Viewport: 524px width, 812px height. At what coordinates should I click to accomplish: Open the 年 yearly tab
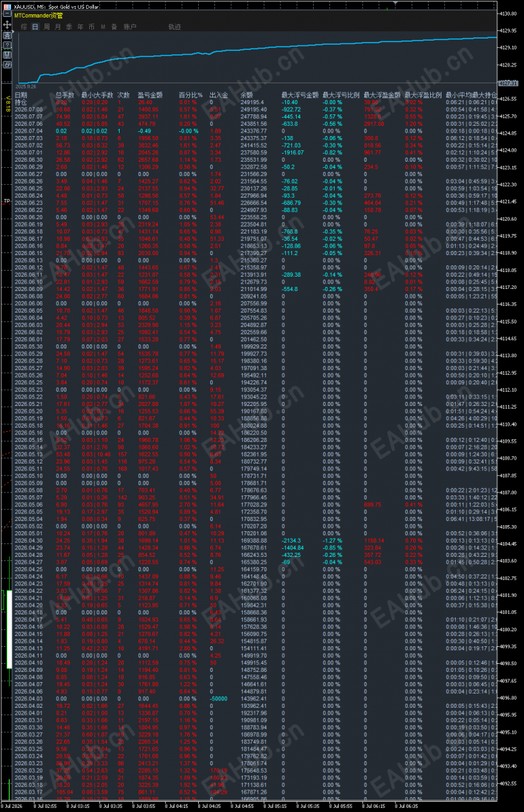[x=80, y=26]
